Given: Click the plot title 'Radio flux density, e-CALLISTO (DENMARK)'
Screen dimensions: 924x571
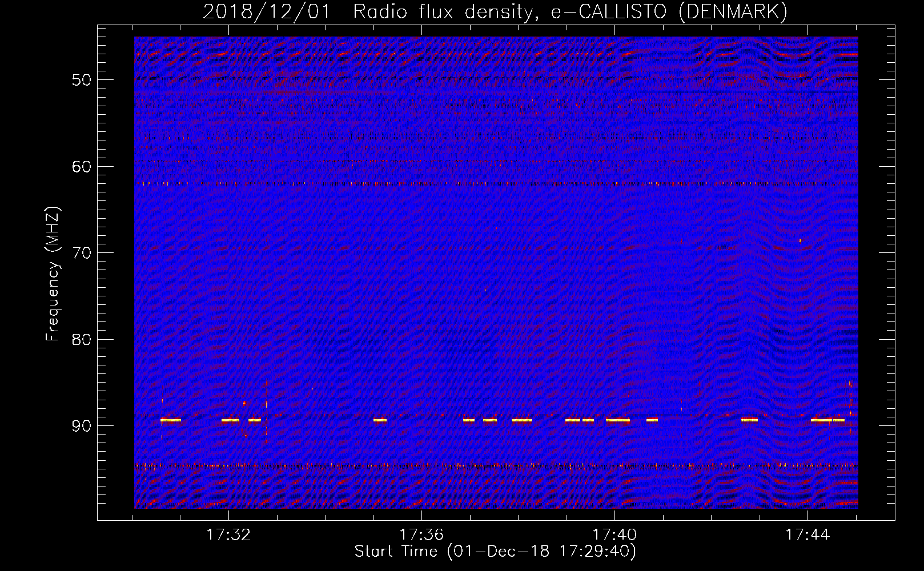Looking at the screenshot, I should 571,11.
